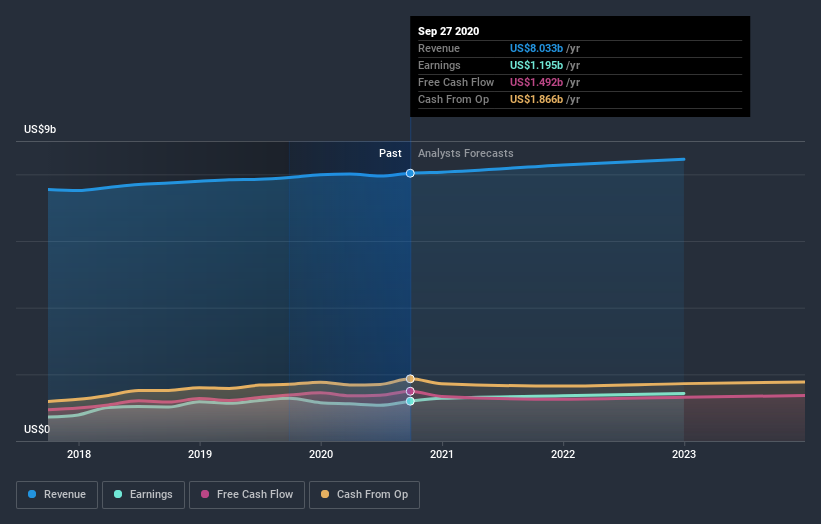The width and height of the screenshot is (821, 524).
Task: Click the 2018 x-axis label
Action: [x=79, y=454]
